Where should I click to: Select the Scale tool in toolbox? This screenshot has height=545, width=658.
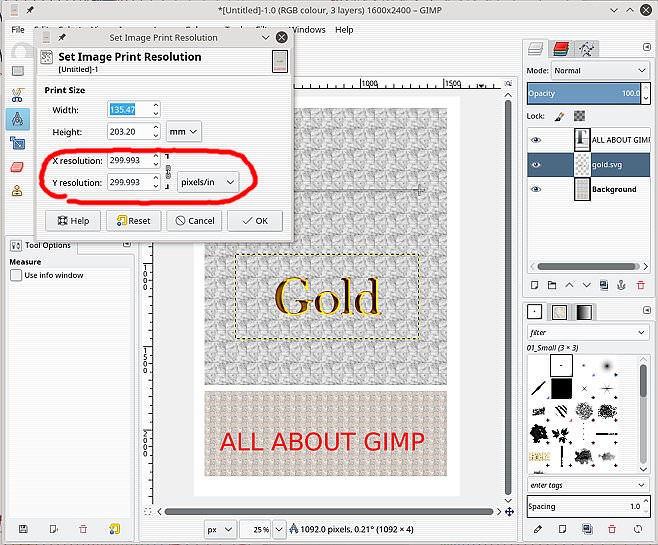tap(18, 143)
